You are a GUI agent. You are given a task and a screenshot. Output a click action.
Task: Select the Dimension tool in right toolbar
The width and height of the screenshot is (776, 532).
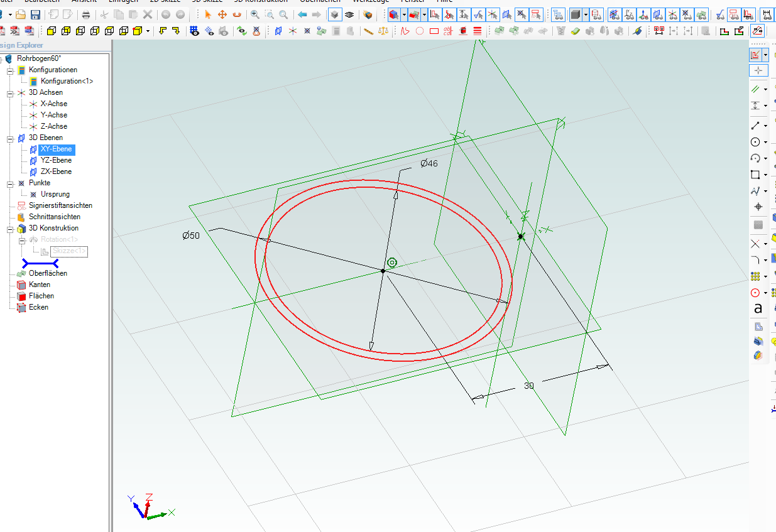tap(756, 106)
